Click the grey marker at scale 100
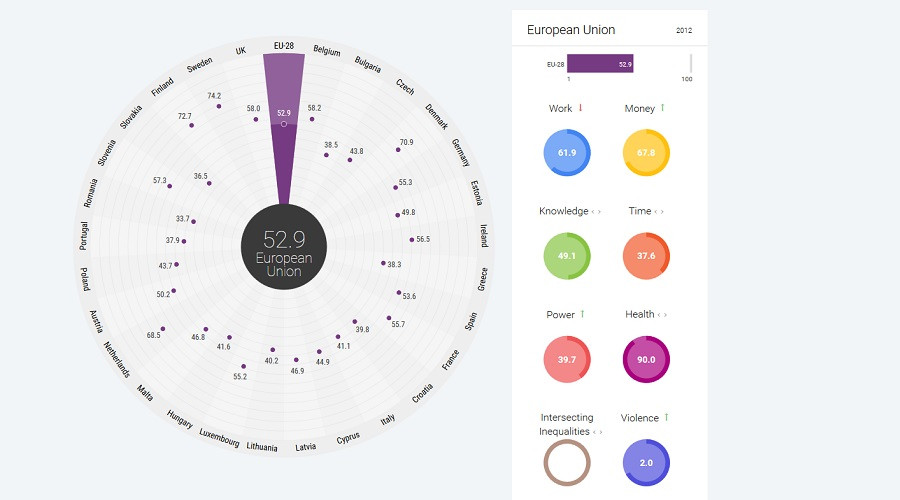 point(690,64)
